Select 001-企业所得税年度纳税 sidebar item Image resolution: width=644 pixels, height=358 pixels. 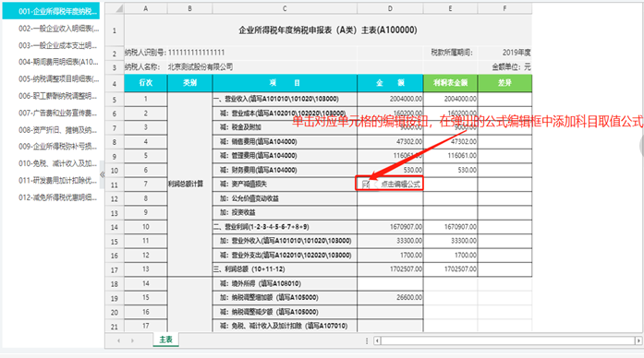tap(51, 11)
